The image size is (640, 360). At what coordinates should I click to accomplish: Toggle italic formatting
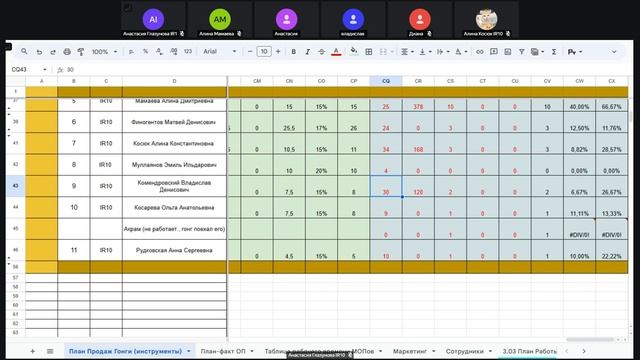click(x=307, y=52)
